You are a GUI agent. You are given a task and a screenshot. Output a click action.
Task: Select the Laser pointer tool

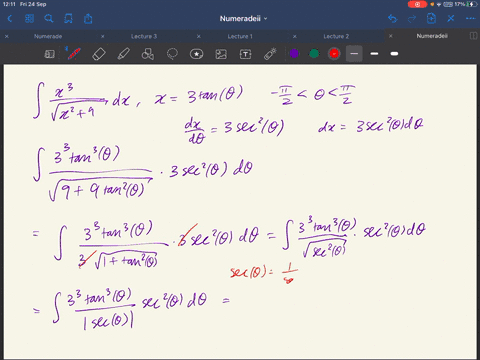(270, 54)
